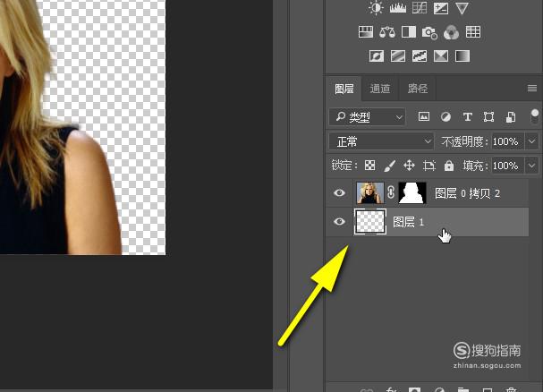Add an Invert adjustment layer

tap(377, 55)
